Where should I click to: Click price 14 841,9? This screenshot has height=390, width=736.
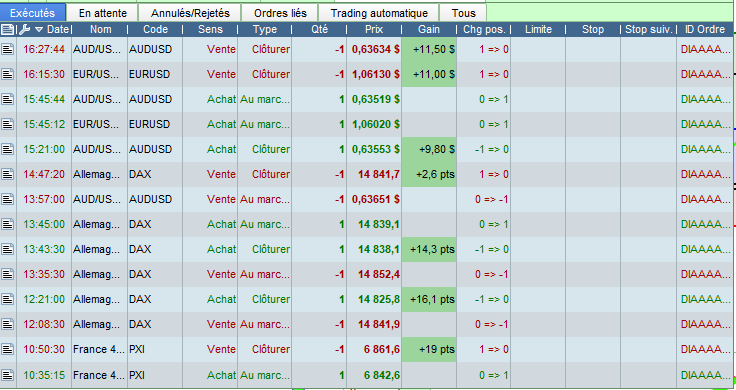[x=379, y=324]
